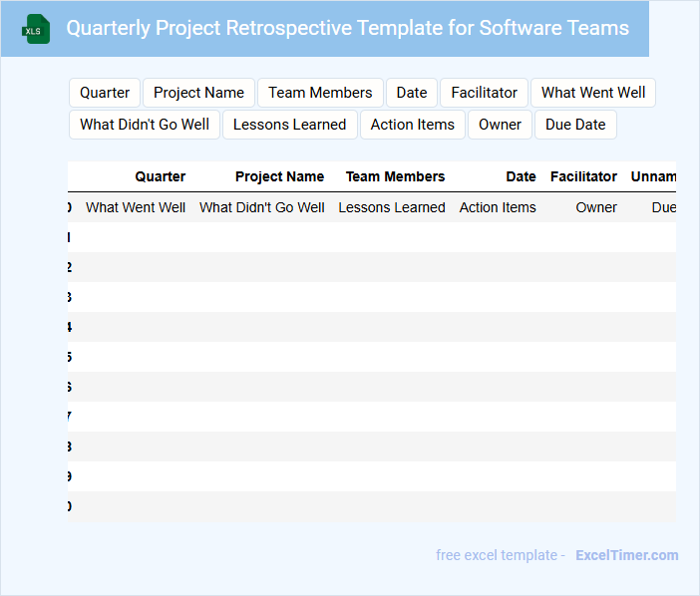Click the green XLS file icon
This screenshot has width=700, height=596.
pyautogui.click(x=37, y=29)
